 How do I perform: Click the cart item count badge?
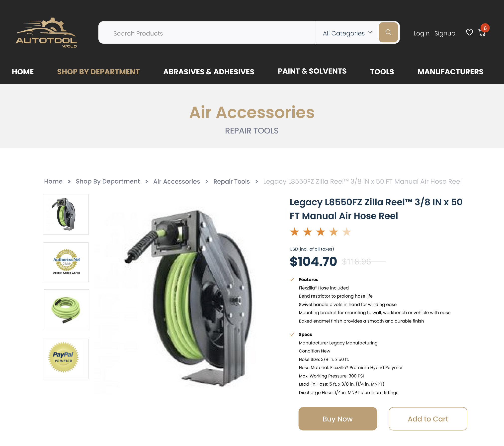pos(485,28)
